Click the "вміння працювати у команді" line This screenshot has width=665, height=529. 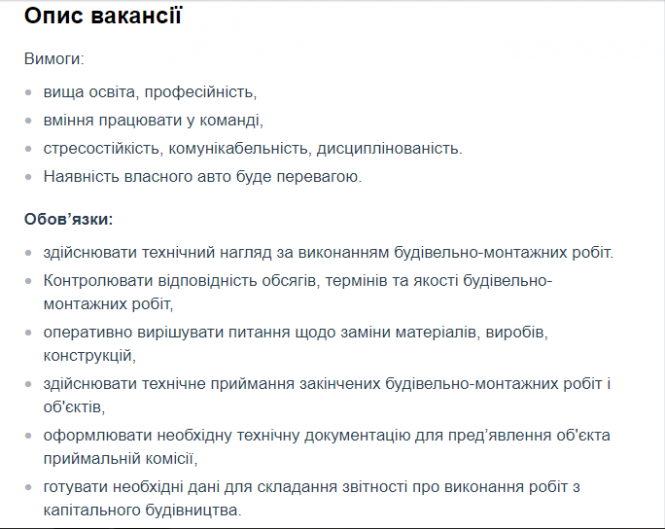(152, 120)
